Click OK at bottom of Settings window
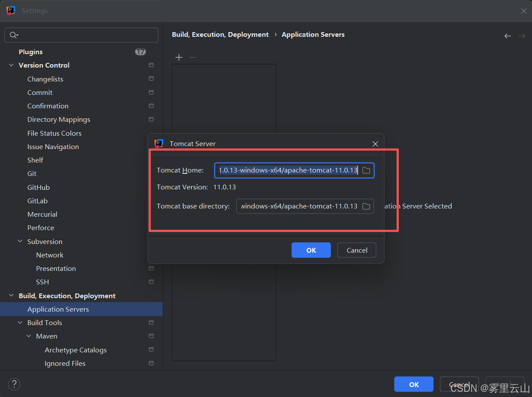 coord(414,384)
